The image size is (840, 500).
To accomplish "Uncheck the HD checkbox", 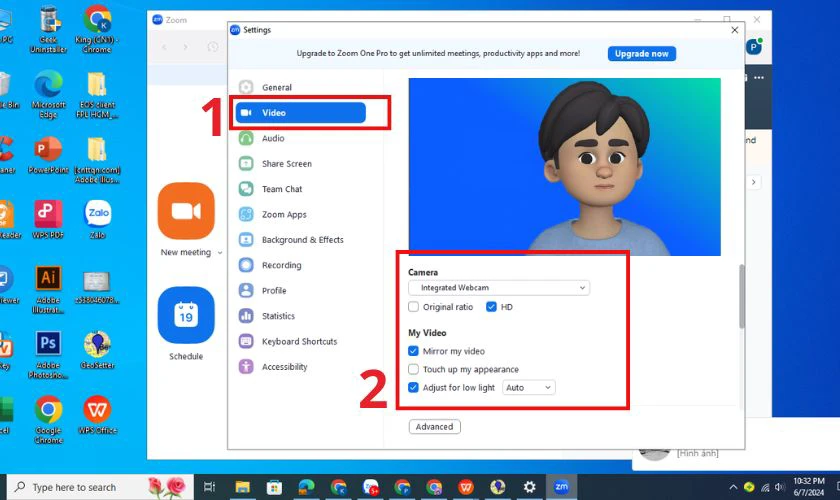I will coord(491,307).
